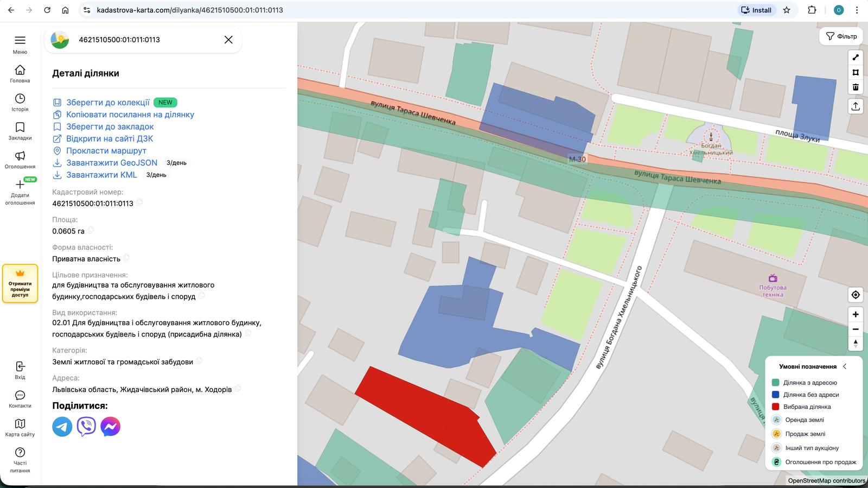Collapse the Умовні позначення legend

pos(845,366)
